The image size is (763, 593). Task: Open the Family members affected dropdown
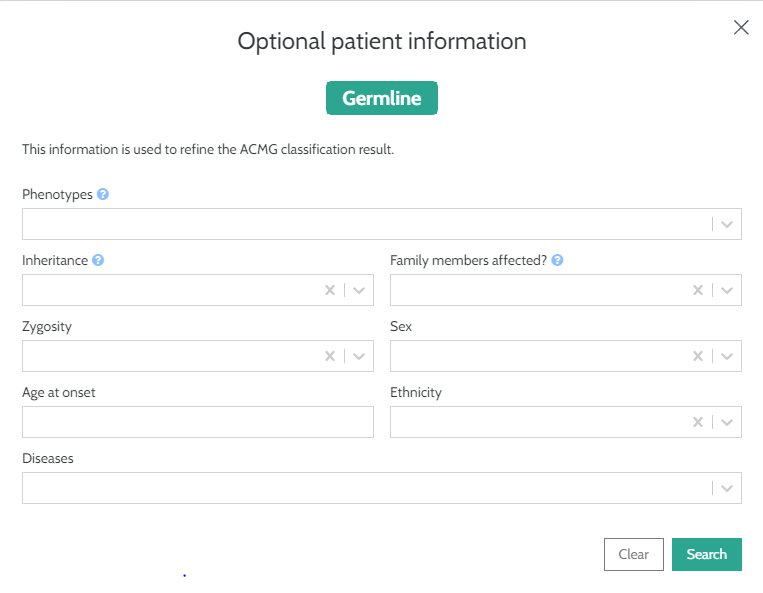pos(727,290)
